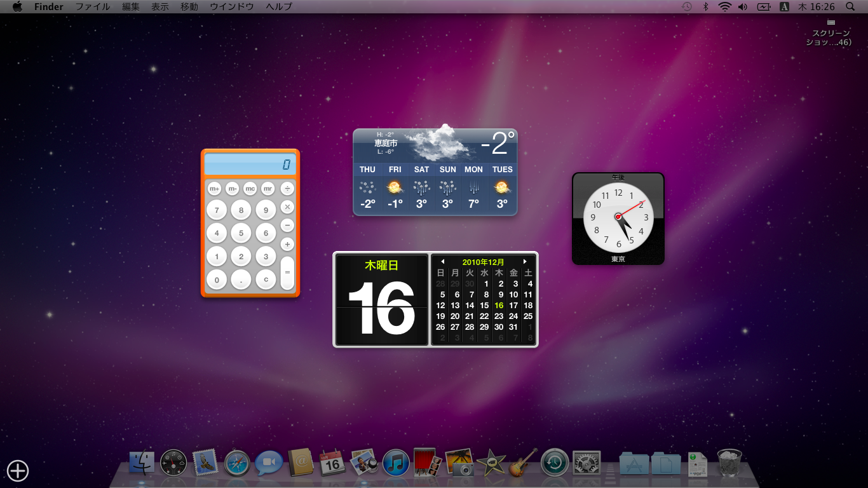
Task: Open the Apple menu
Action: [x=17, y=6]
